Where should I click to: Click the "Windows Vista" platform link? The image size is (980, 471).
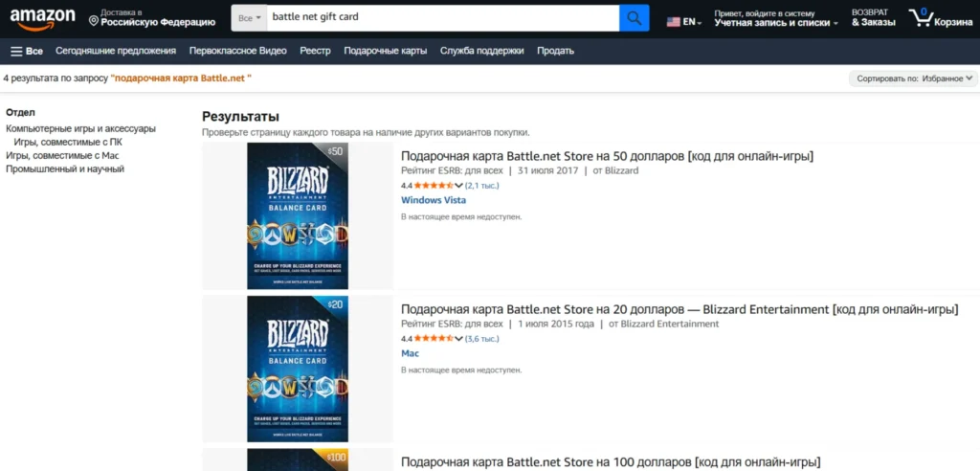pyautogui.click(x=434, y=200)
